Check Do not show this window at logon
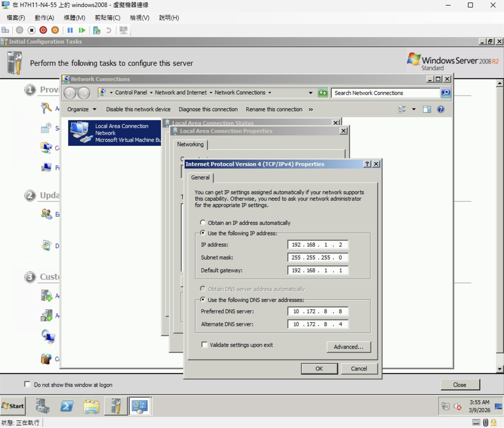Image resolution: width=504 pixels, height=428 pixels. click(28, 385)
